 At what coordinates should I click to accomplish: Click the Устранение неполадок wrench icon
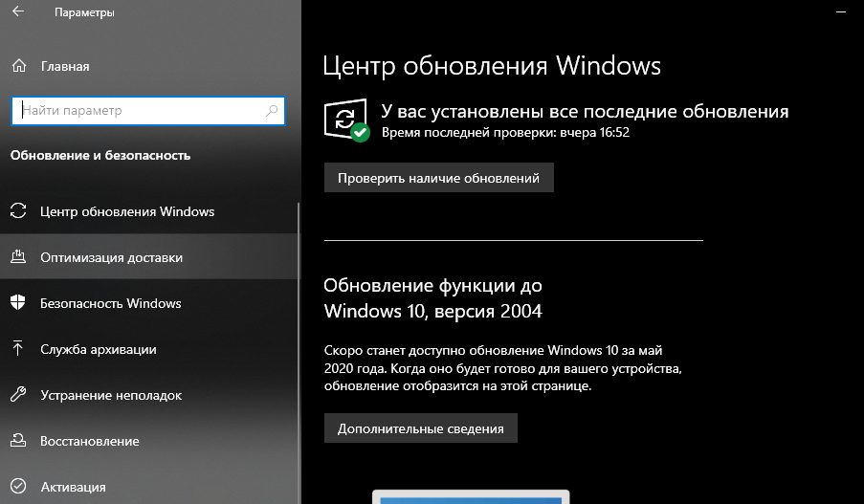pos(18,394)
